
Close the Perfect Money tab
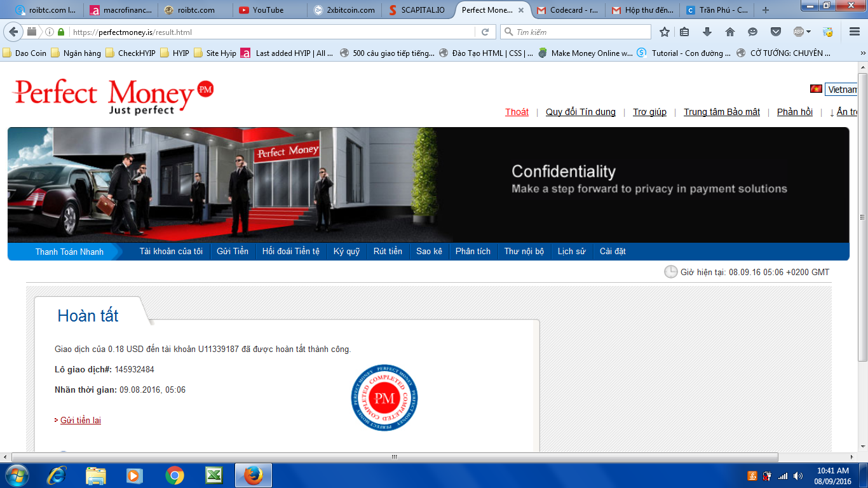pos(522,10)
